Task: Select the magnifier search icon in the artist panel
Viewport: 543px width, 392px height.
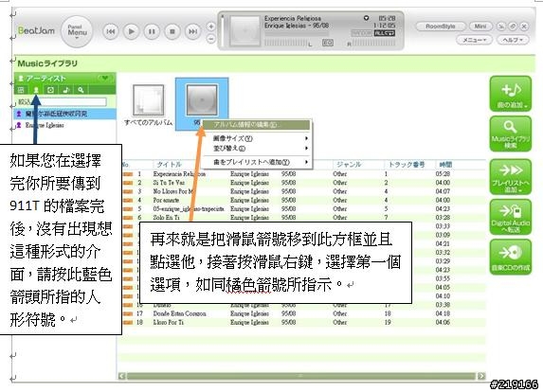Action: (81, 90)
